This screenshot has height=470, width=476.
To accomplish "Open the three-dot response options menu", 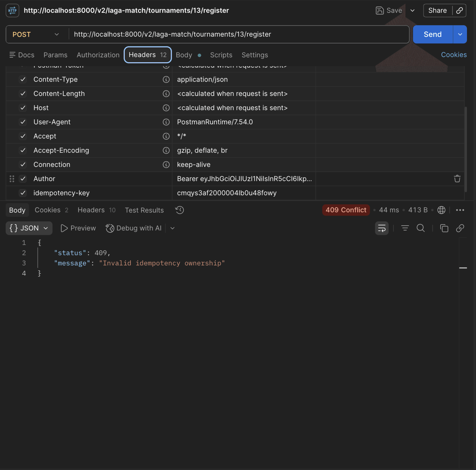I will [x=460, y=210].
